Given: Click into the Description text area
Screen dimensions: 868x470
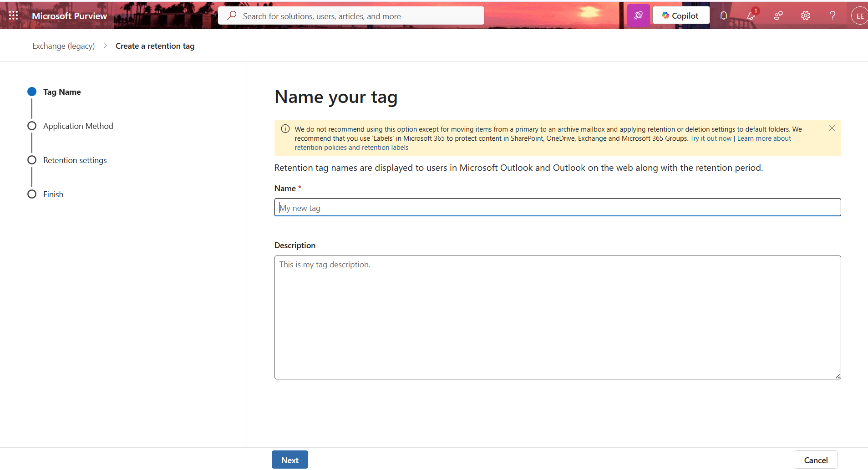Looking at the screenshot, I should click(557, 317).
